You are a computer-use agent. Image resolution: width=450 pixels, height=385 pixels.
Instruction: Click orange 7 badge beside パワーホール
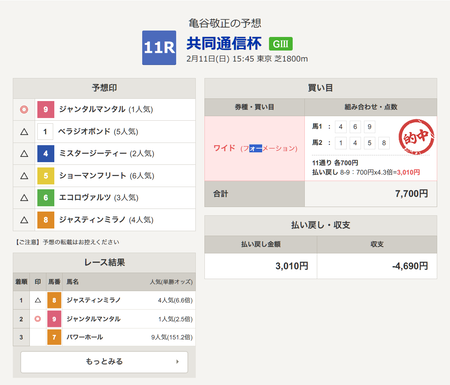54,337
